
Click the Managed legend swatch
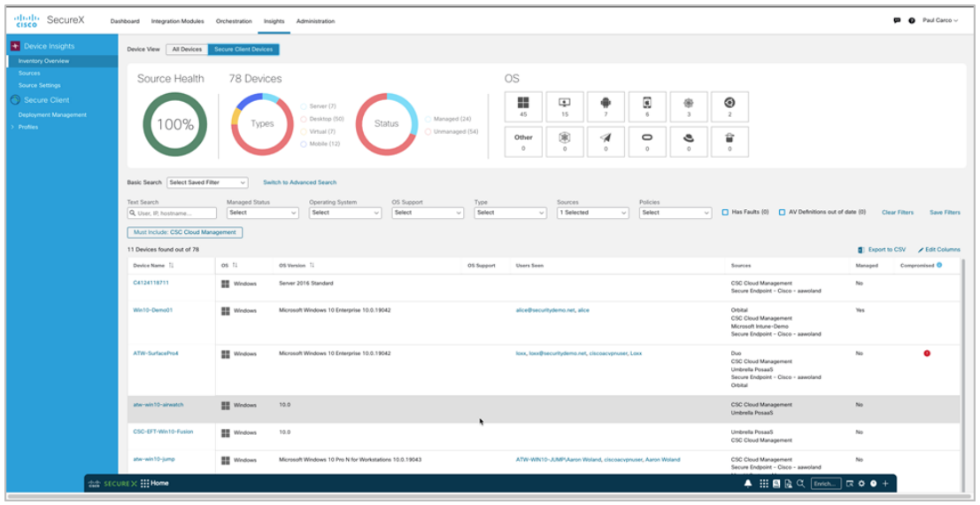point(428,119)
